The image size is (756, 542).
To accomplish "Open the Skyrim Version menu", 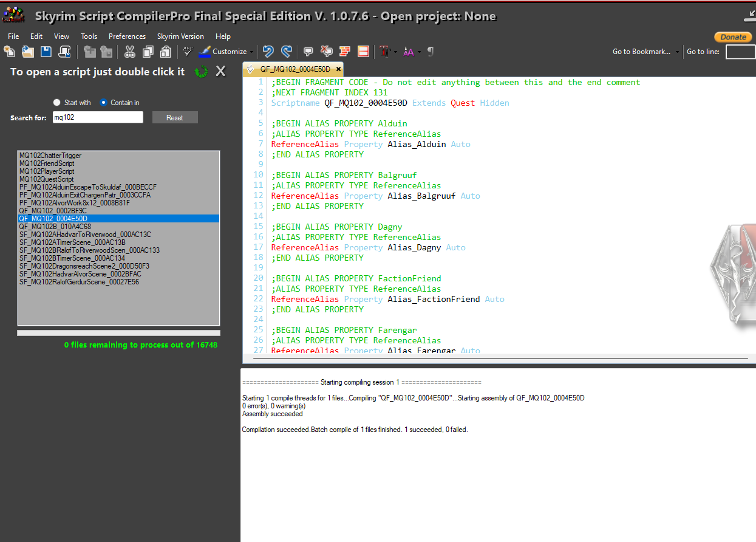I will pyautogui.click(x=180, y=36).
